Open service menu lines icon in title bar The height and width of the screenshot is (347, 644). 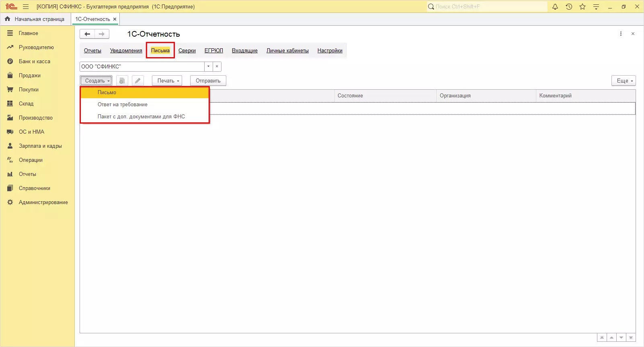pyautogui.click(x=596, y=7)
